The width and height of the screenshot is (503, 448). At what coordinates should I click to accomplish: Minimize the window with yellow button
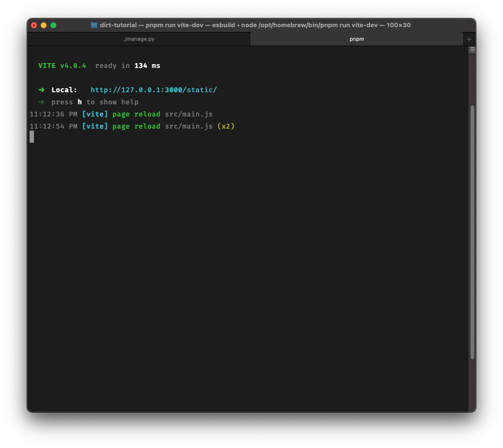pos(44,25)
